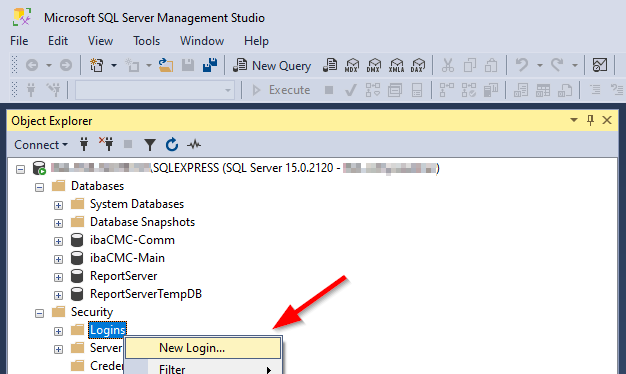Click the Stop icon in Object Explorer
Screen dimensions: 626x374
pyautogui.click(x=128, y=144)
